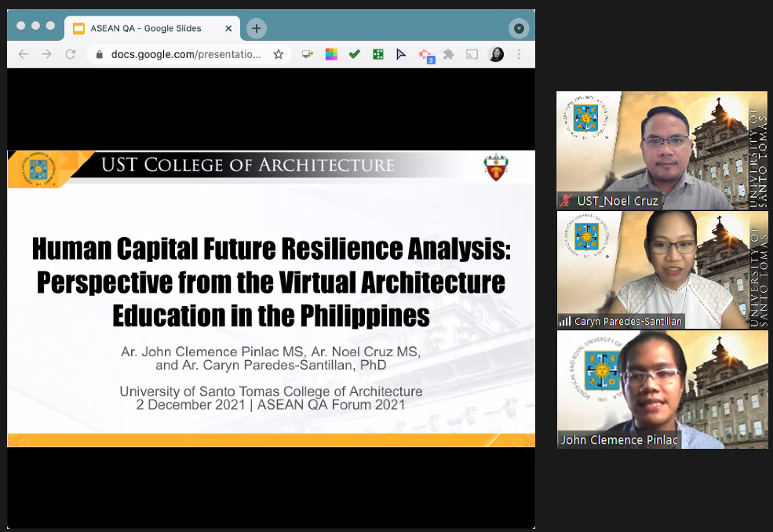The height and width of the screenshot is (532, 773).
Task: Open the Extensions puzzle piece menu
Action: (449, 54)
